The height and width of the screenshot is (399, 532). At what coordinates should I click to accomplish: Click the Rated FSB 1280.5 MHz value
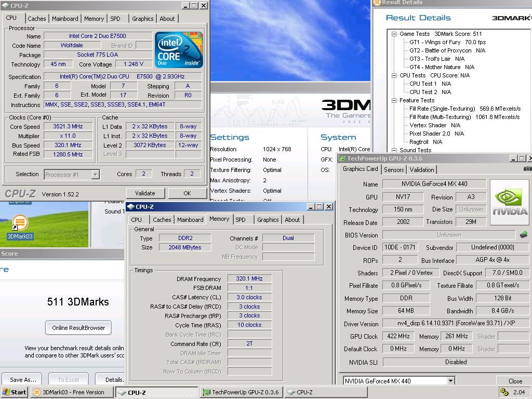[68, 154]
